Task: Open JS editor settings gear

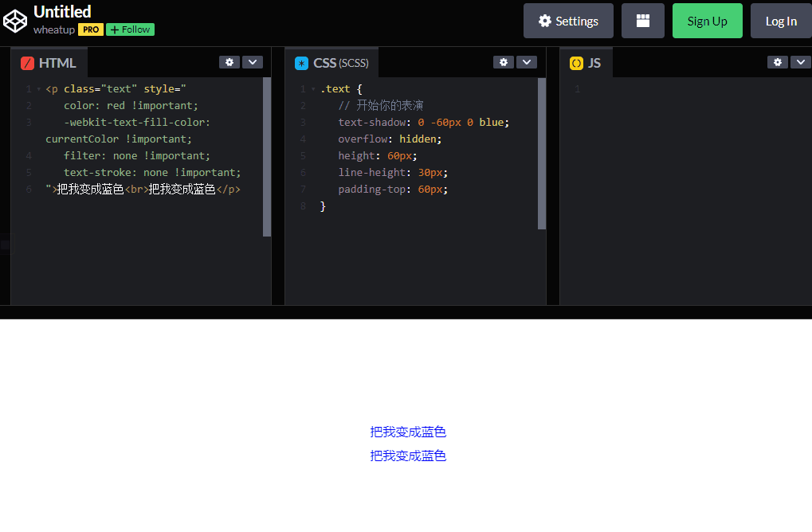Action: tap(778, 62)
